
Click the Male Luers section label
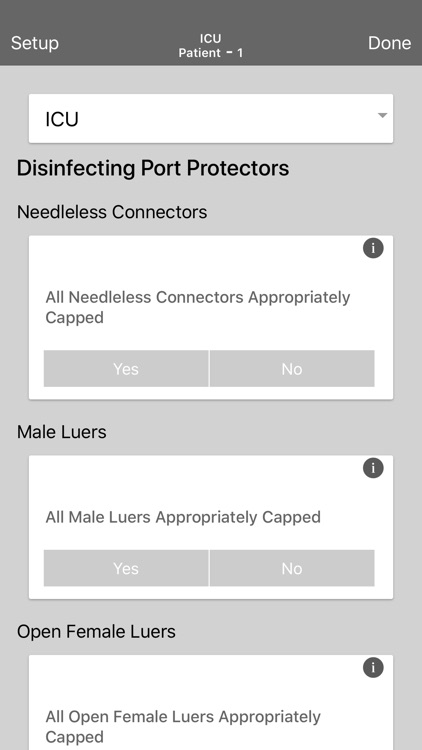(x=62, y=432)
